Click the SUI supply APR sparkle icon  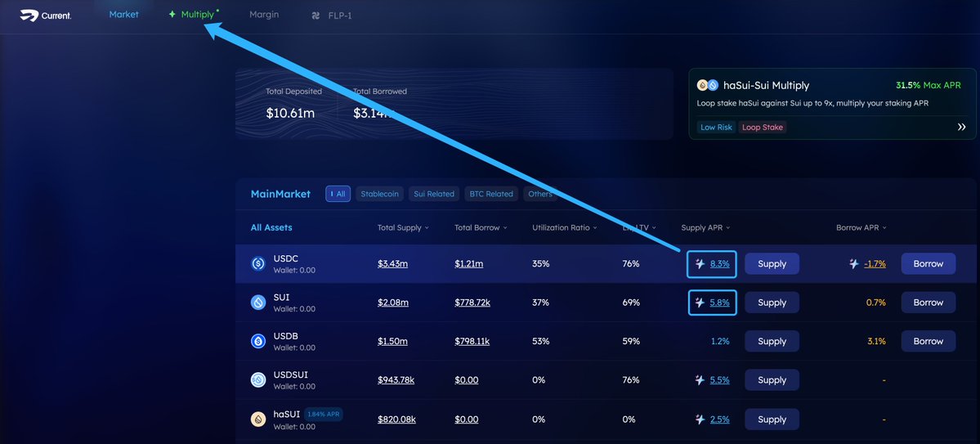click(x=700, y=303)
